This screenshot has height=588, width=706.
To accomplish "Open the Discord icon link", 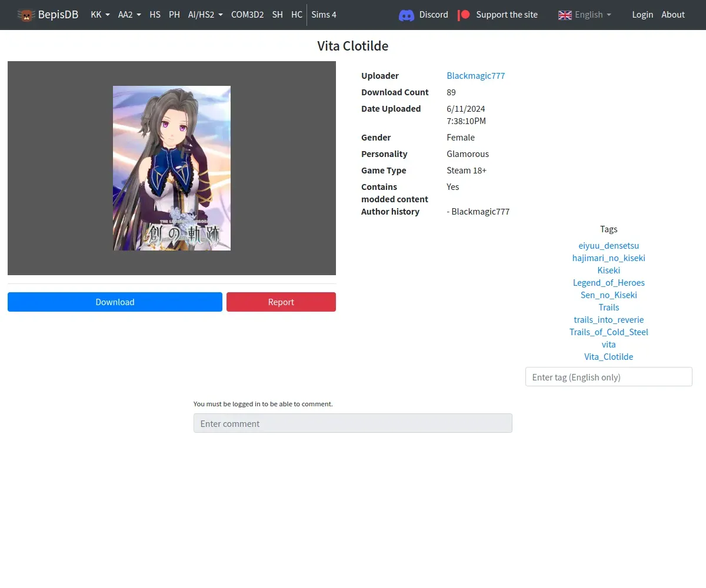I will [407, 15].
